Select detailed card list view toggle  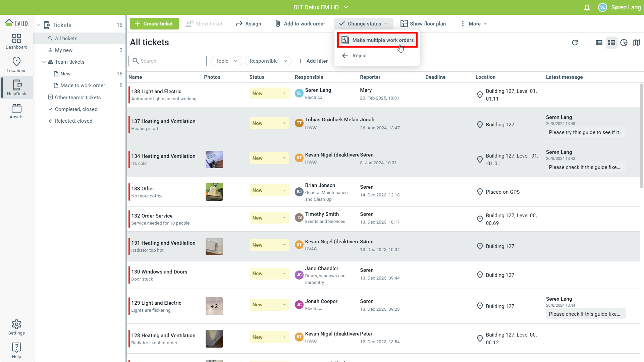point(611,43)
